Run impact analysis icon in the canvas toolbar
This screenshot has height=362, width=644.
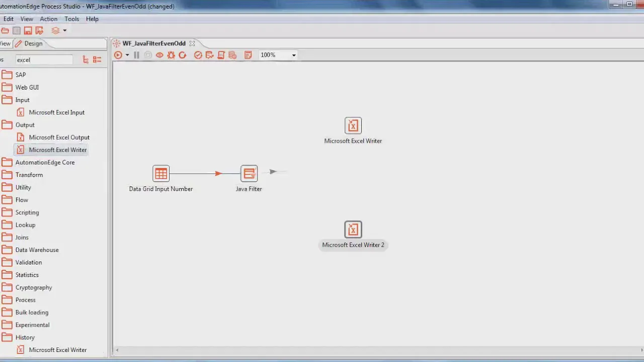point(209,55)
